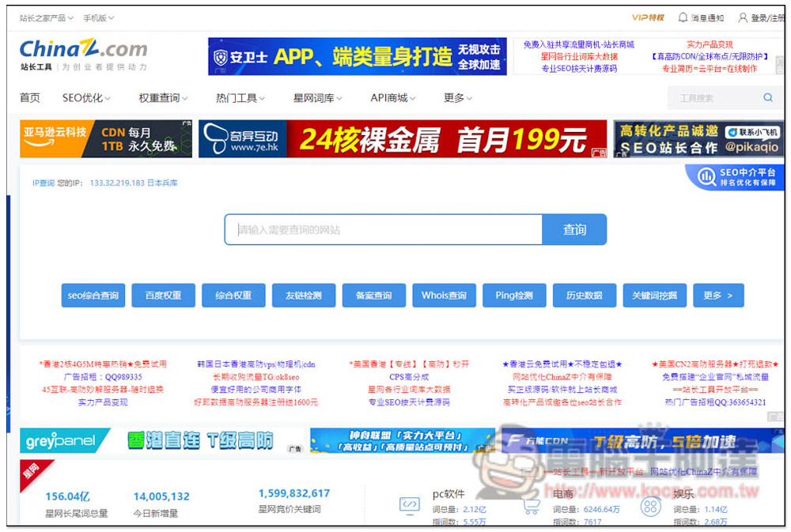Click 免费入驻共享流量商机-站长商城 link
This screenshot has width=791, height=532.
pyautogui.click(x=579, y=44)
